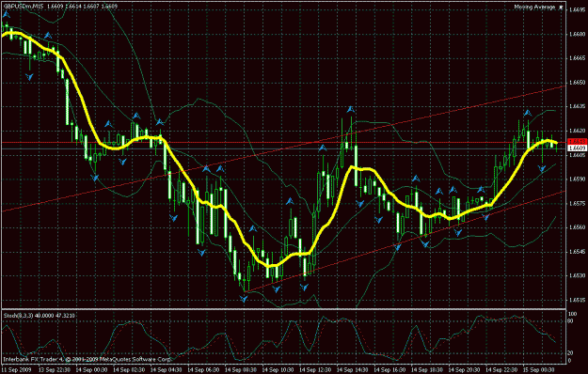The height and width of the screenshot is (374, 588).
Task: Select the red horizontal level line
Action: tap(283, 143)
